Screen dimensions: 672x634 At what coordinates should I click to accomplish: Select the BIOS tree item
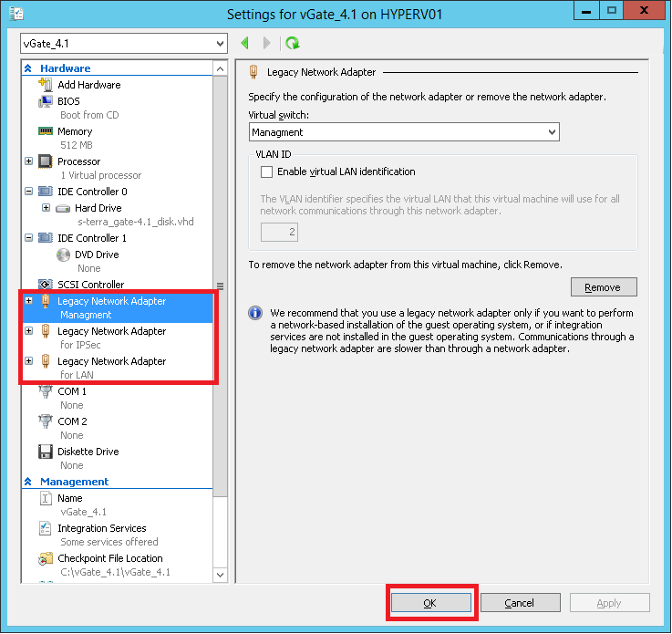pos(68,101)
